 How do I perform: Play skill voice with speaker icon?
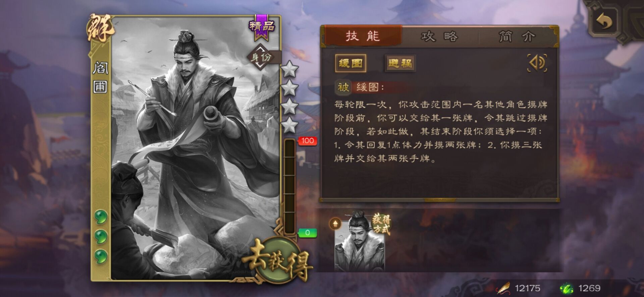click(537, 63)
